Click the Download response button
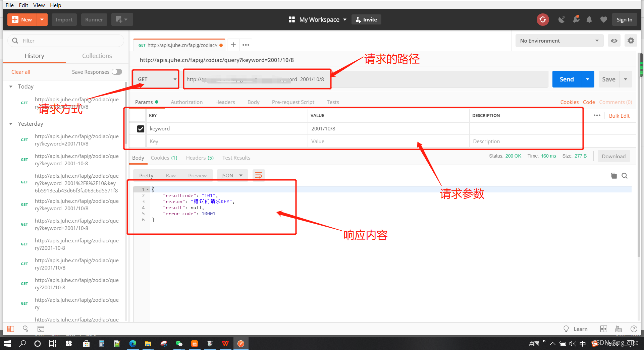The width and height of the screenshot is (644, 350). (x=613, y=156)
